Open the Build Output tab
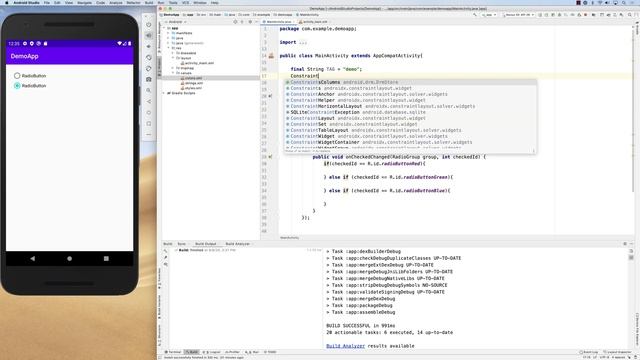 click(205, 244)
